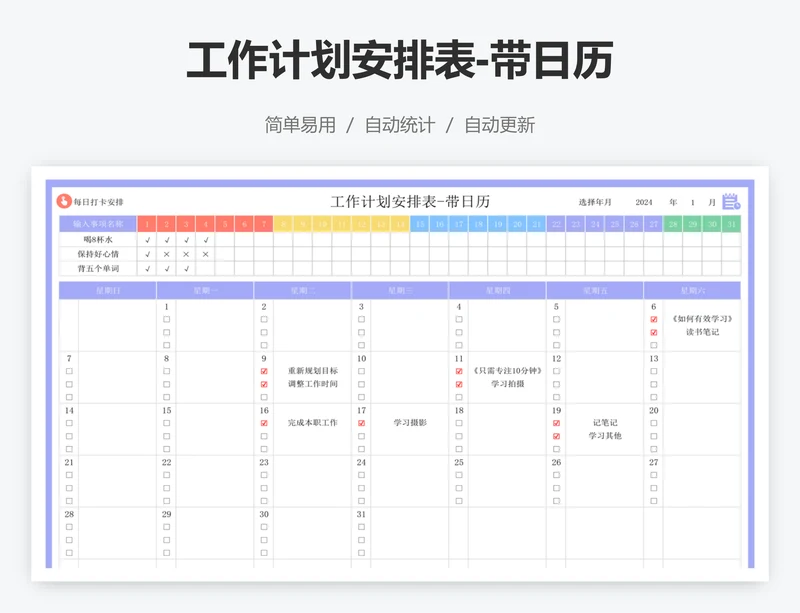800x613 pixels.
Task: Click the sheet title 工作计划安排表-带日历
Action: [x=410, y=202]
